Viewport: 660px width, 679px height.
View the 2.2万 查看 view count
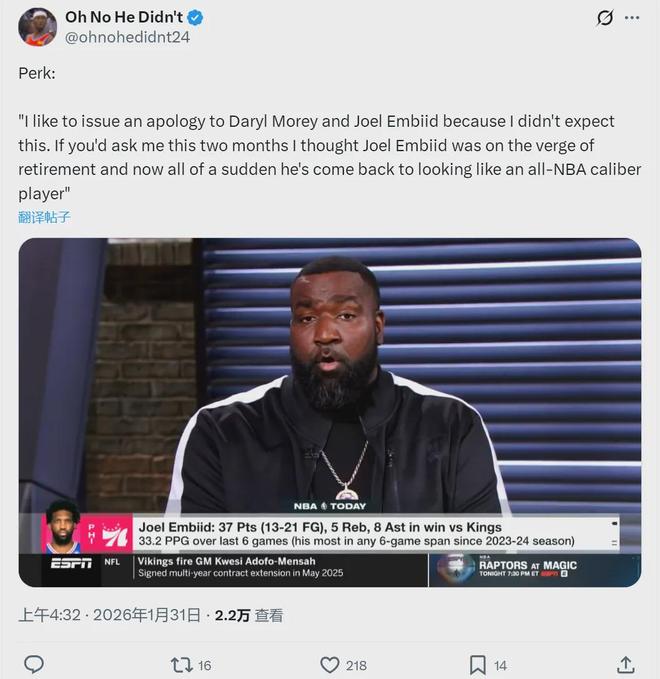coord(249,616)
